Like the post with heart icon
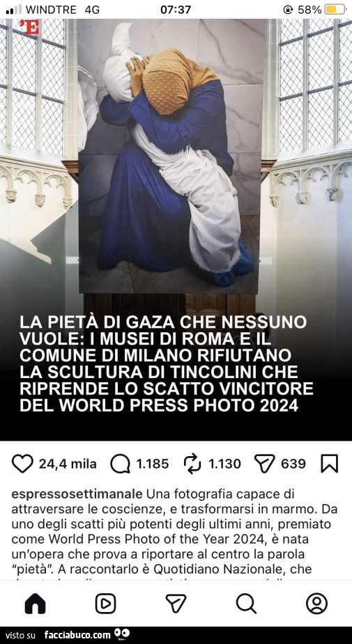This screenshot has width=352, height=644. 22,464
